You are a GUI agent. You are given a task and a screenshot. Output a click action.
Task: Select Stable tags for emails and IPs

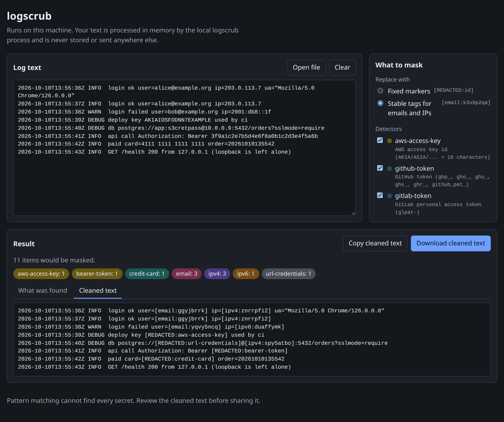[x=380, y=103]
